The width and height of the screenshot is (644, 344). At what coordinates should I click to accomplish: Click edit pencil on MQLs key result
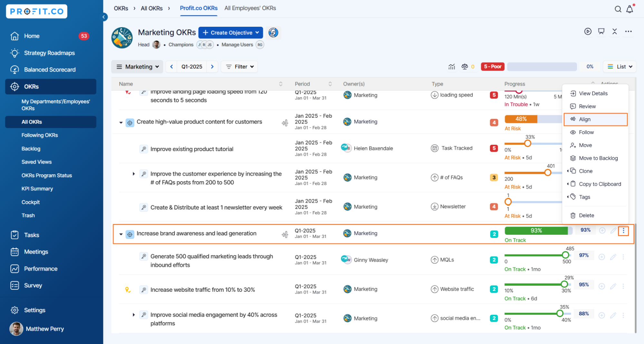coord(613,257)
